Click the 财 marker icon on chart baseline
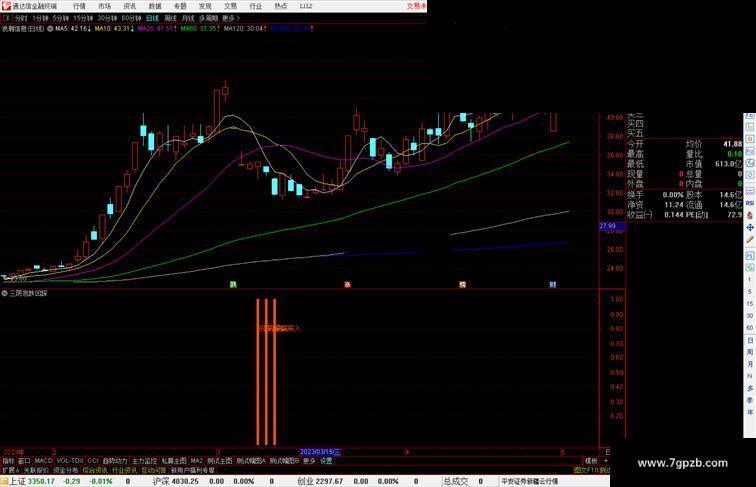This screenshot has width=756, height=487. click(x=553, y=284)
